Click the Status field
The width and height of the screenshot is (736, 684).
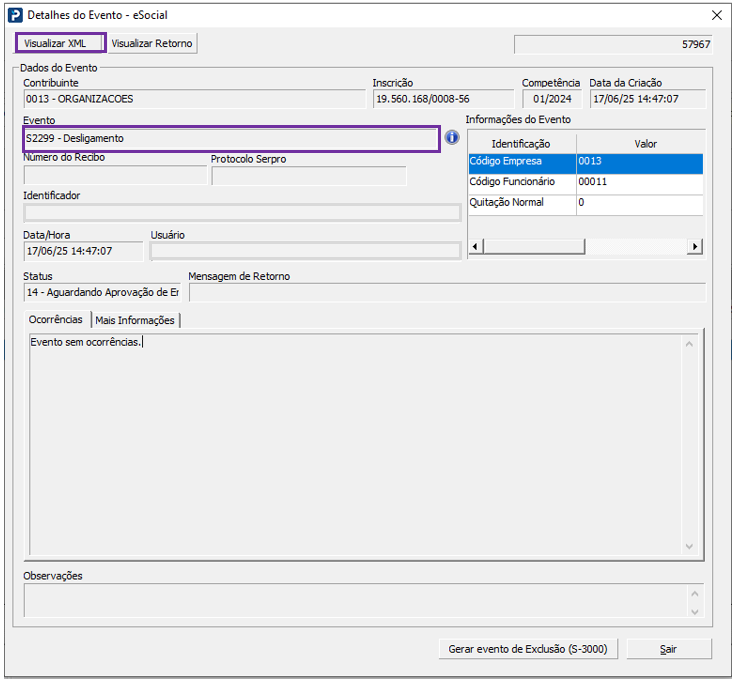tap(102, 292)
